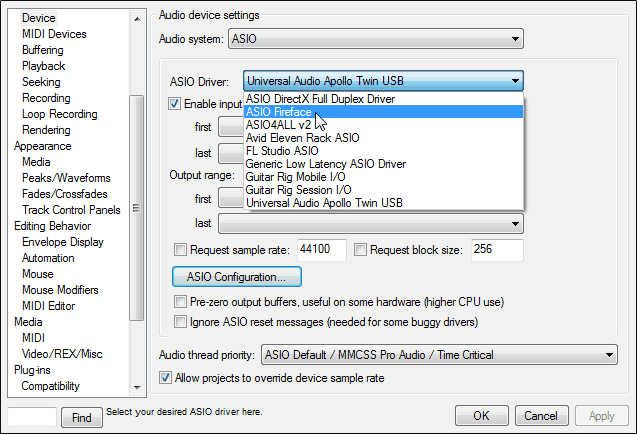Select Envelope Display settings
The image size is (637, 434).
pos(63,242)
